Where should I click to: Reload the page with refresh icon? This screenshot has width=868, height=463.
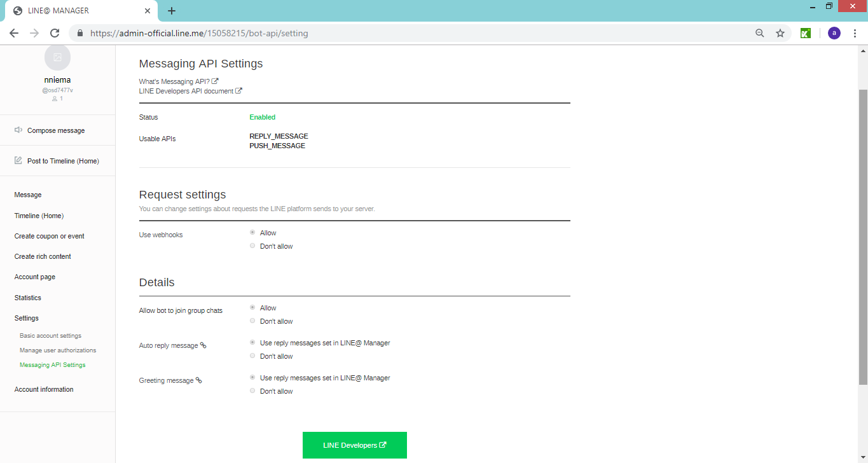[x=55, y=33]
